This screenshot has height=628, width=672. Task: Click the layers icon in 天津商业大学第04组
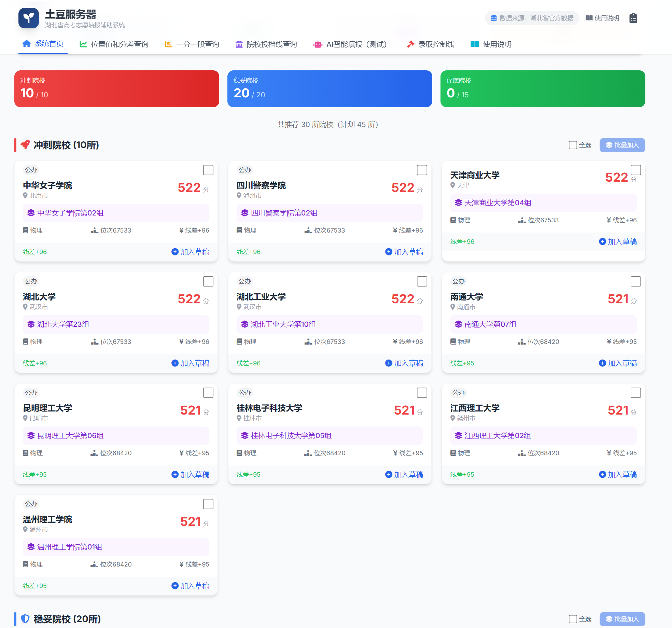459,203
